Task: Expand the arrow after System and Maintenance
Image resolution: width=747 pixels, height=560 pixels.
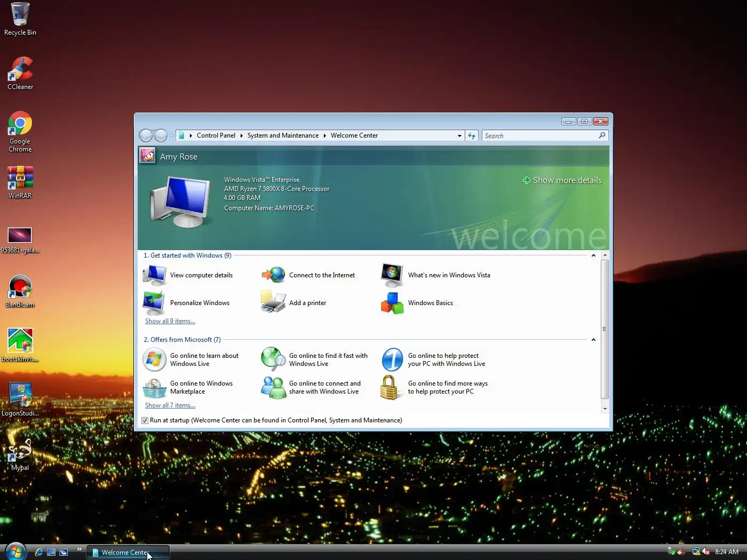Action: point(324,135)
